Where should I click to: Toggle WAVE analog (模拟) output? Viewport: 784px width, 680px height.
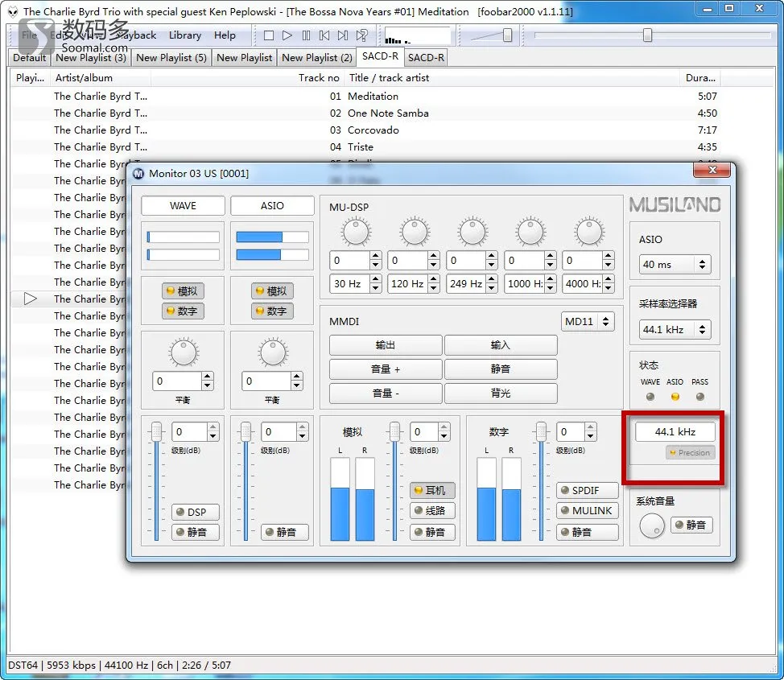tap(183, 291)
